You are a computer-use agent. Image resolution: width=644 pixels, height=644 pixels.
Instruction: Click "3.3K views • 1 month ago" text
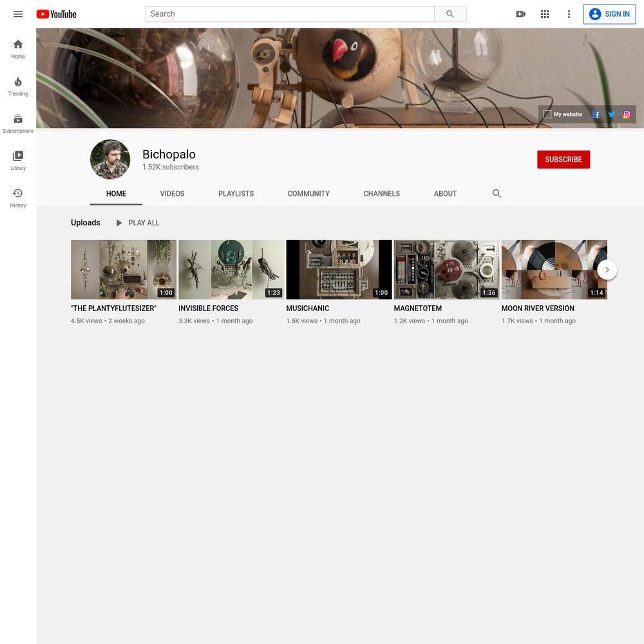216,321
